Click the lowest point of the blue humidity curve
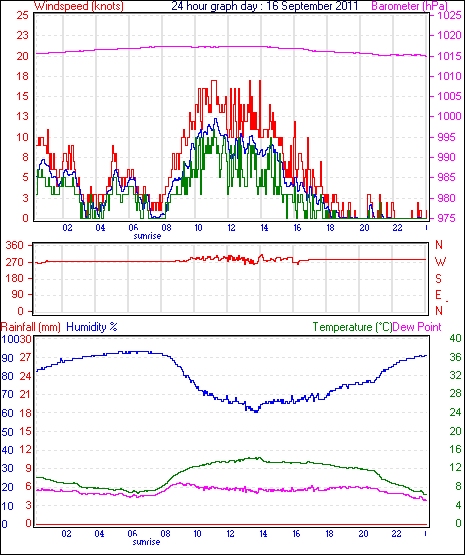The width and height of the screenshot is (465, 556). tap(256, 411)
